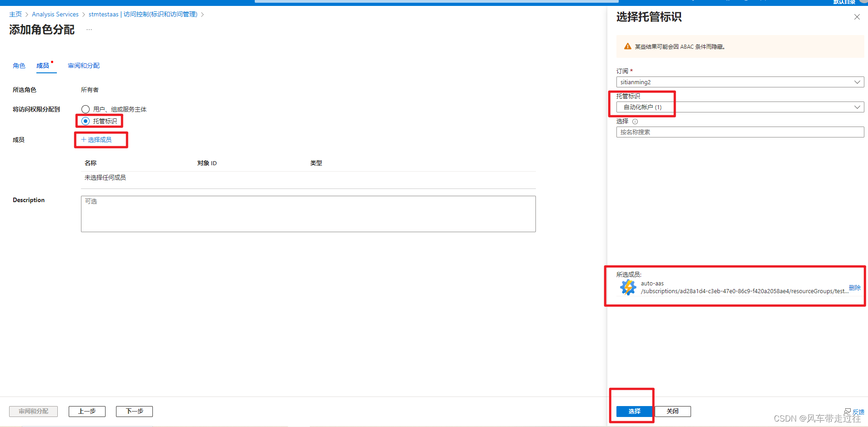Viewport: 868px width, 427px height.
Task: Click the 关闭 button
Action: 672,411
